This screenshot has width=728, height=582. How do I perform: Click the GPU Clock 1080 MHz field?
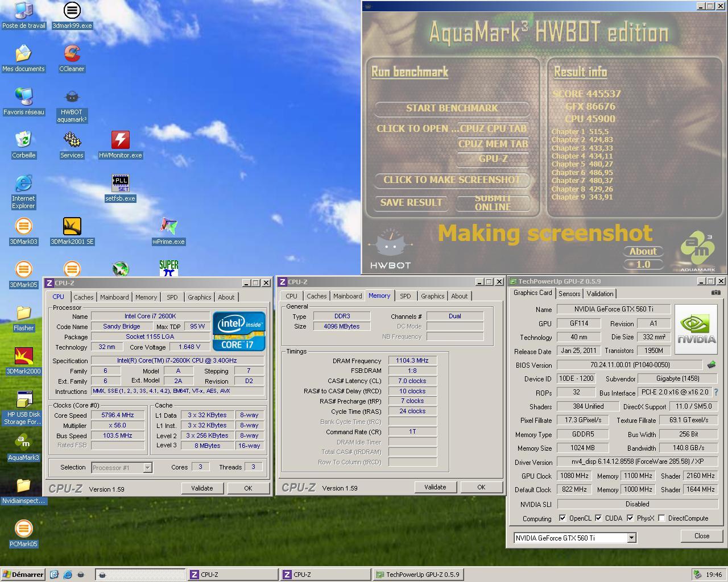574,476
